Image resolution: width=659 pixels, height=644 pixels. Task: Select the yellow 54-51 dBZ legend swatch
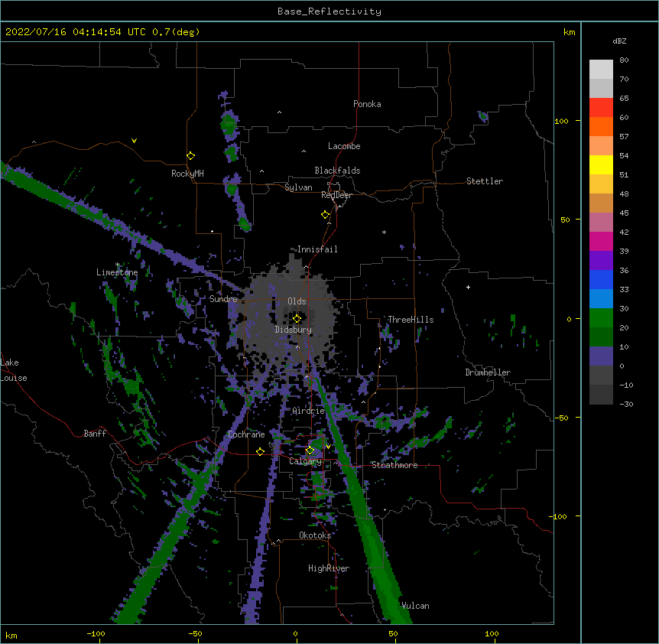[601, 165]
